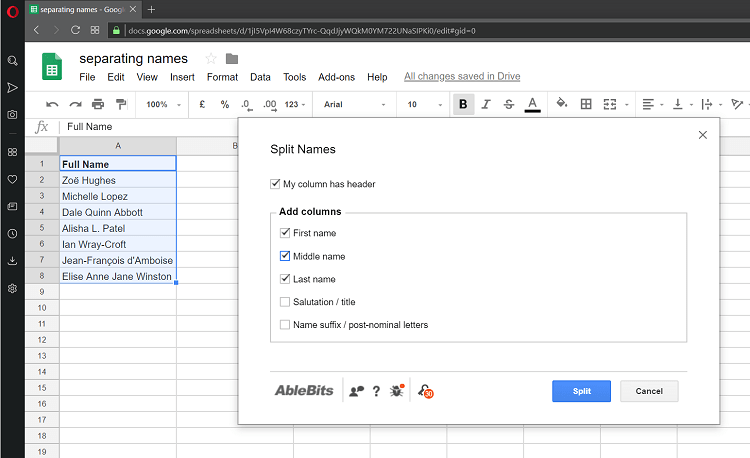Apply Strikethrough formatting
This screenshot has width=750, height=458.
[509, 104]
